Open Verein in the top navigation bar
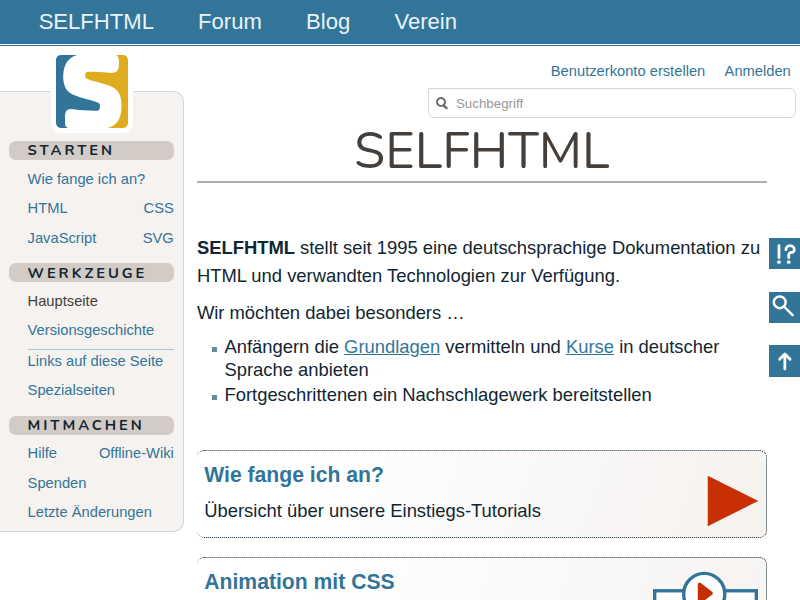Viewport: 800px width, 600px height. pos(426,22)
